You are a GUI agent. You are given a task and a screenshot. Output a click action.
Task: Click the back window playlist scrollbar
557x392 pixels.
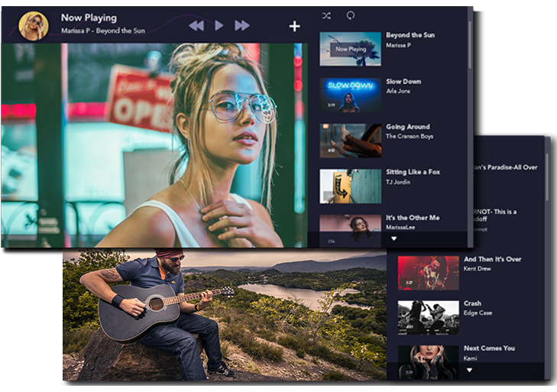click(x=547, y=177)
